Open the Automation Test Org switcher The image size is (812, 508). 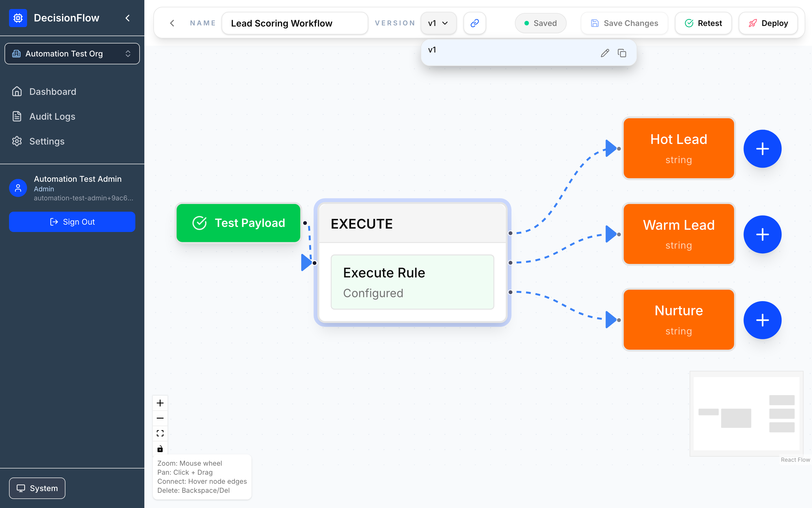click(x=72, y=53)
